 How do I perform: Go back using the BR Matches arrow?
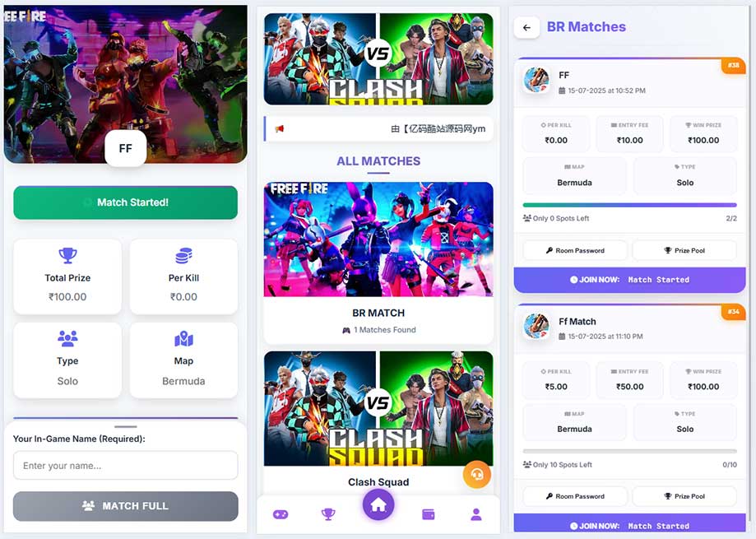[526, 27]
